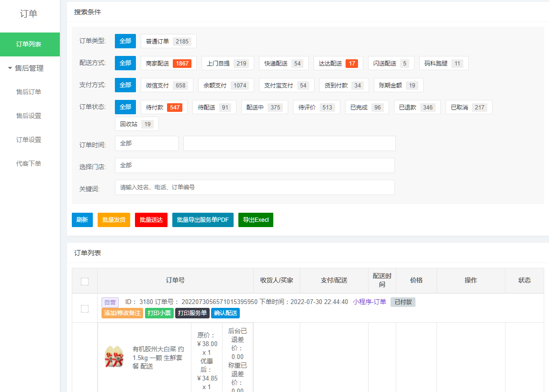Export orders with 导出Execl button

pyautogui.click(x=256, y=220)
